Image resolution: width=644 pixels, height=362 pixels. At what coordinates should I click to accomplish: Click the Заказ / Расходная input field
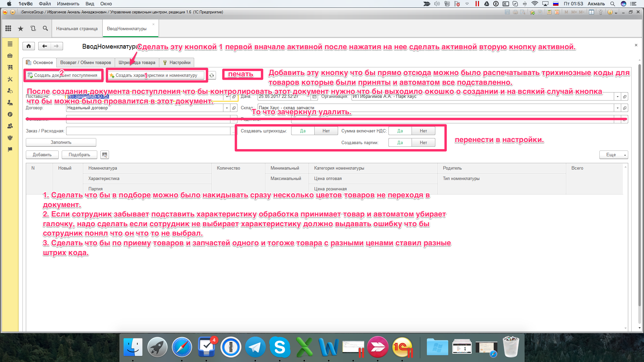[x=148, y=131]
